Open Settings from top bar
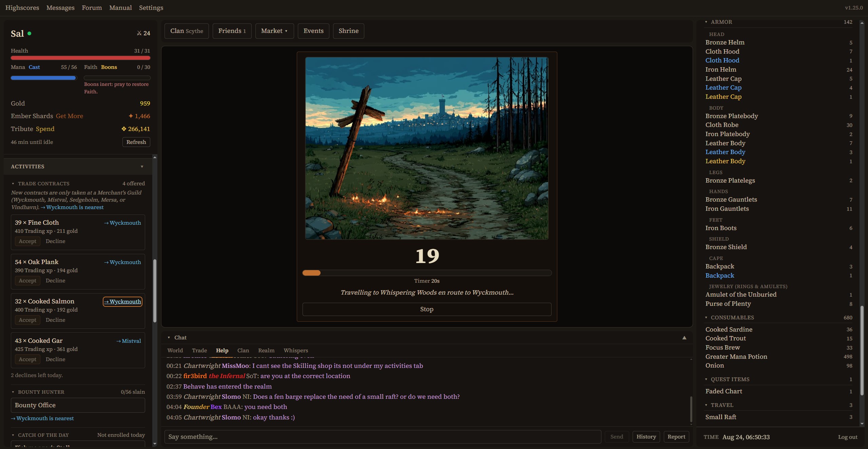 pyautogui.click(x=151, y=7)
